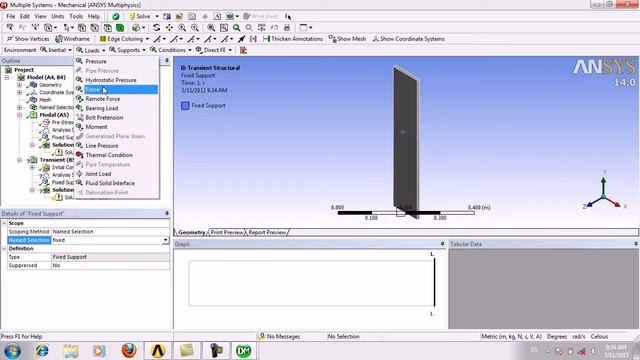Choose Pressure from the Loads menu

click(x=117, y=61)
